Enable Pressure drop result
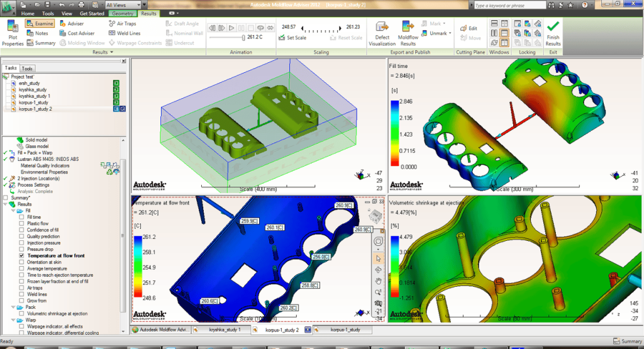 tap(21, 249)
